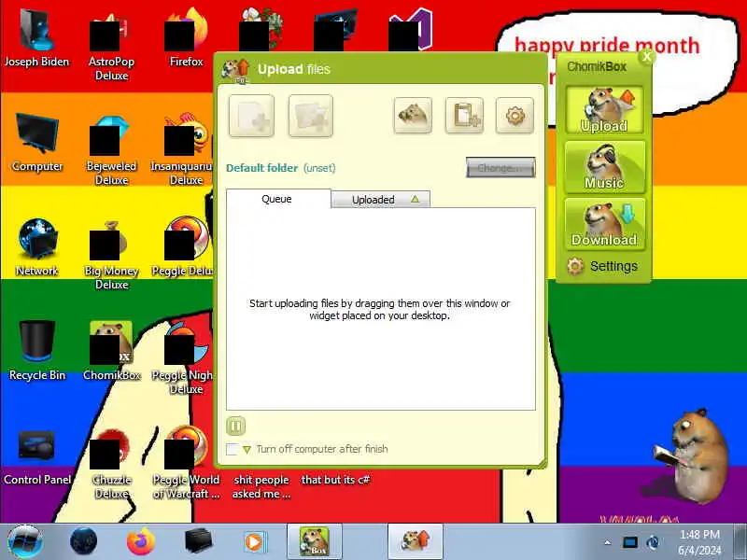
Task: Select the Control Panel desktop icon
Action: point(37,458)
